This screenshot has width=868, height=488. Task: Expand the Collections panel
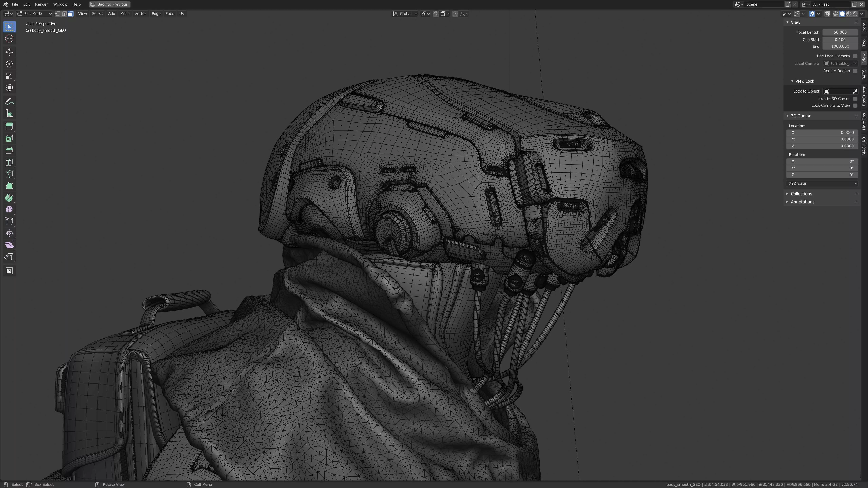tap(801, 194)
